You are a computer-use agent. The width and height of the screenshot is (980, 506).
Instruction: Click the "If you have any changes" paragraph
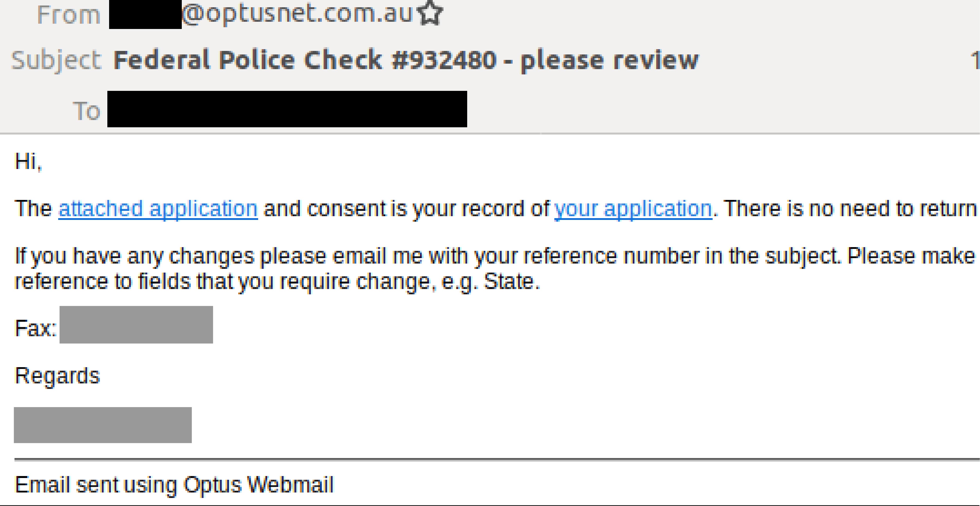tap(495, 269)
